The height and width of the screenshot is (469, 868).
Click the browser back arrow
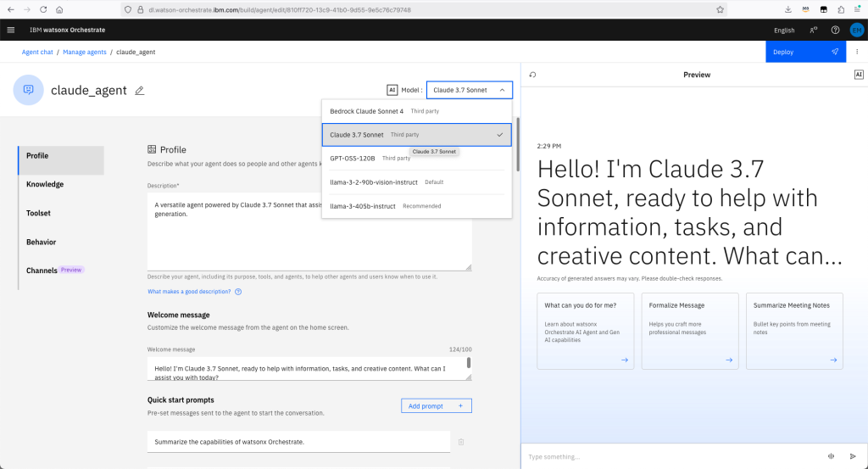click(x=10, y=9)
